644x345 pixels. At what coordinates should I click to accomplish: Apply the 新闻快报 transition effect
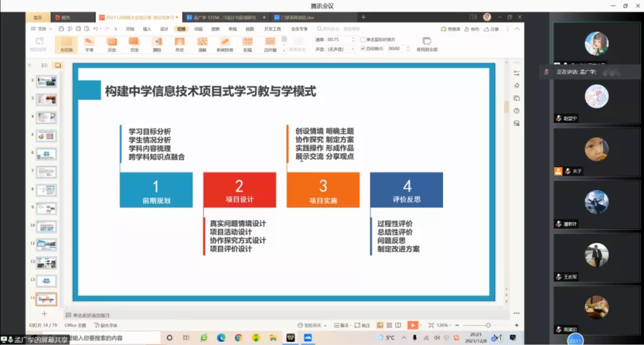(x=225, y=44)
